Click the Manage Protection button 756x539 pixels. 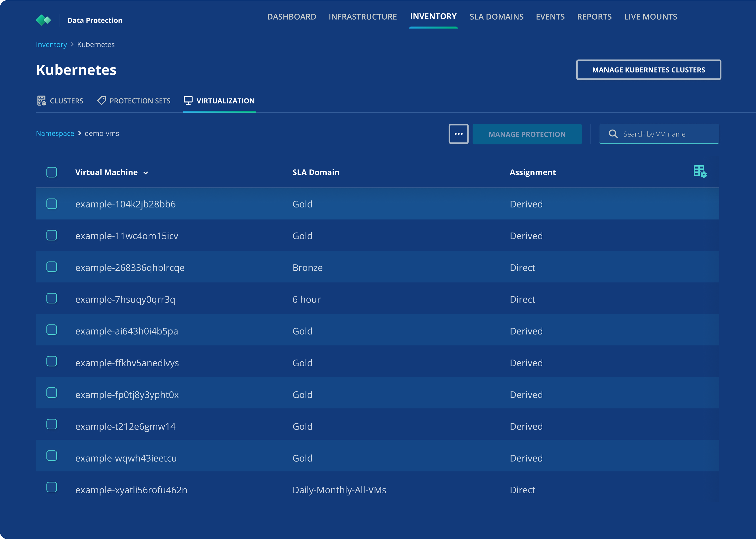tap(527, 134)
